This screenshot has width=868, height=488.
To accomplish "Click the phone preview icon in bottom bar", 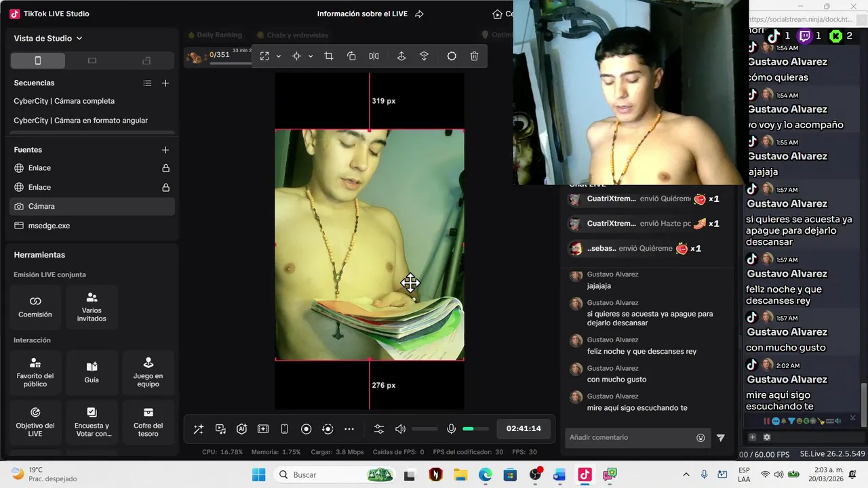I will [285, 429].
